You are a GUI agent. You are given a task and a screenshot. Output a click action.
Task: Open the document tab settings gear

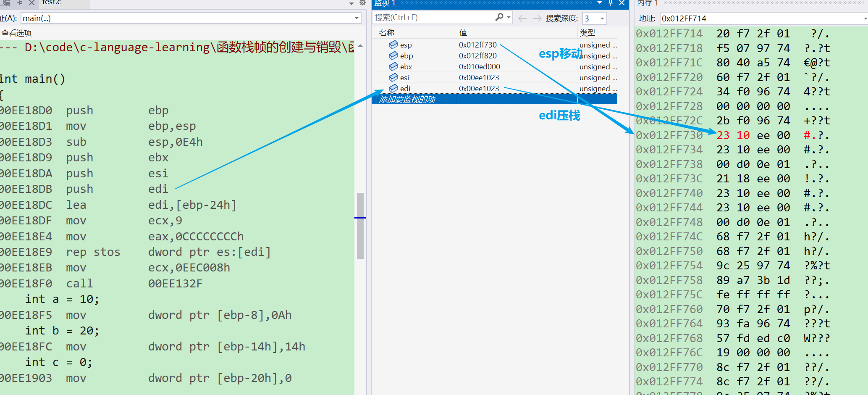click(363, 3)
